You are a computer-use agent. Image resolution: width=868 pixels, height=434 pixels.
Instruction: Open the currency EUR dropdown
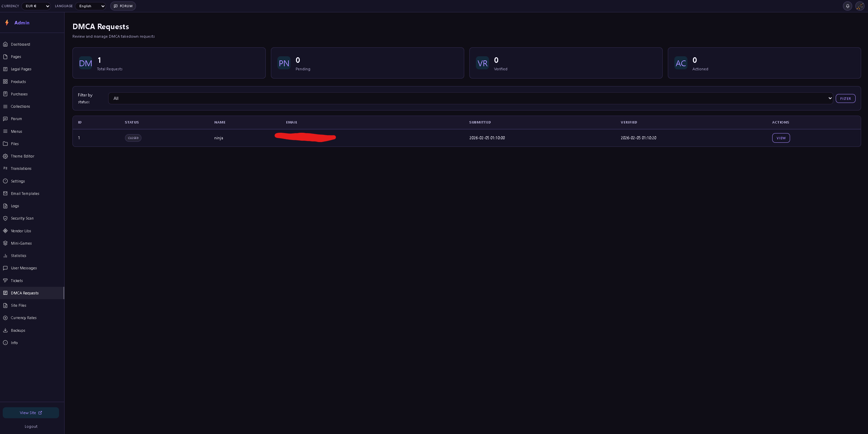tap(36, 6)
